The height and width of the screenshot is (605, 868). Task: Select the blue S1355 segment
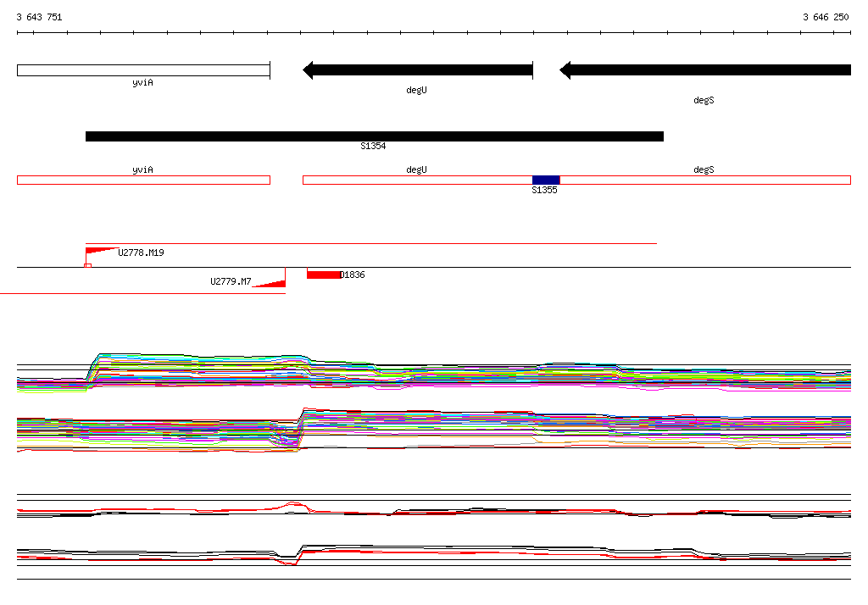546,180
